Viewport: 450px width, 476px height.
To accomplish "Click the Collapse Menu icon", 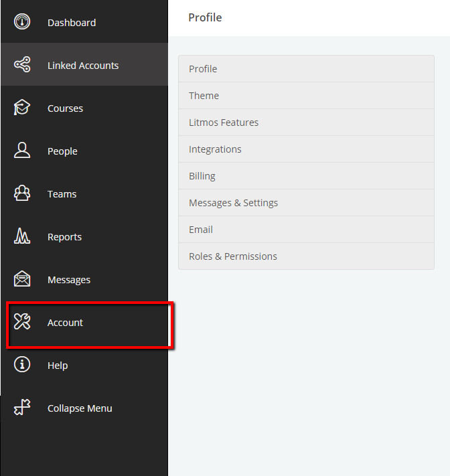I will coord(22,407).
